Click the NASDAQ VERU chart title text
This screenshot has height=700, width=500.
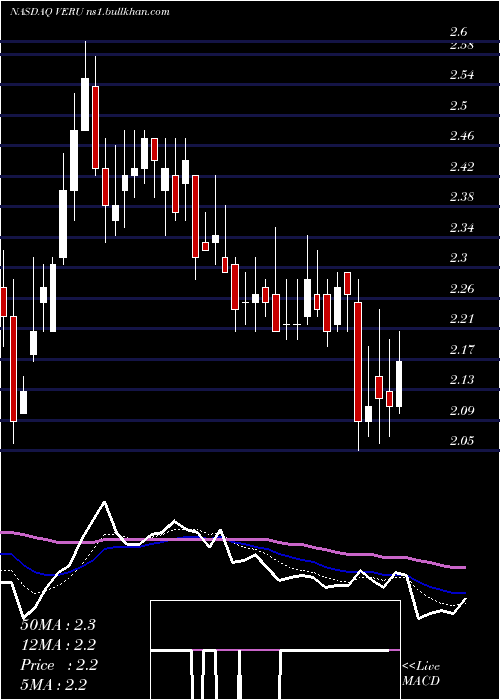(x=90, y=12)
